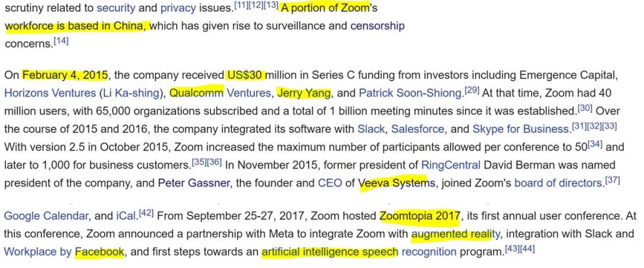Open the Skype for Business link
The image size is (644, 268).
click(520, 129)
